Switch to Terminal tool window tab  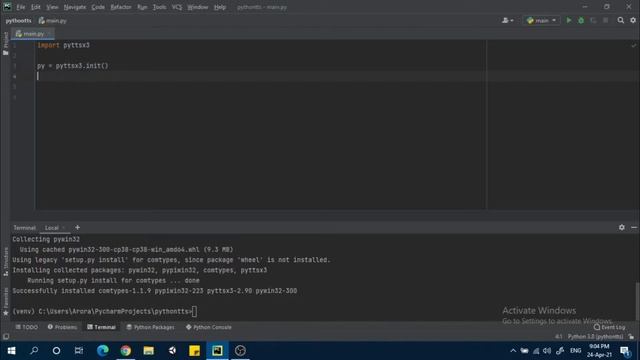101,327
